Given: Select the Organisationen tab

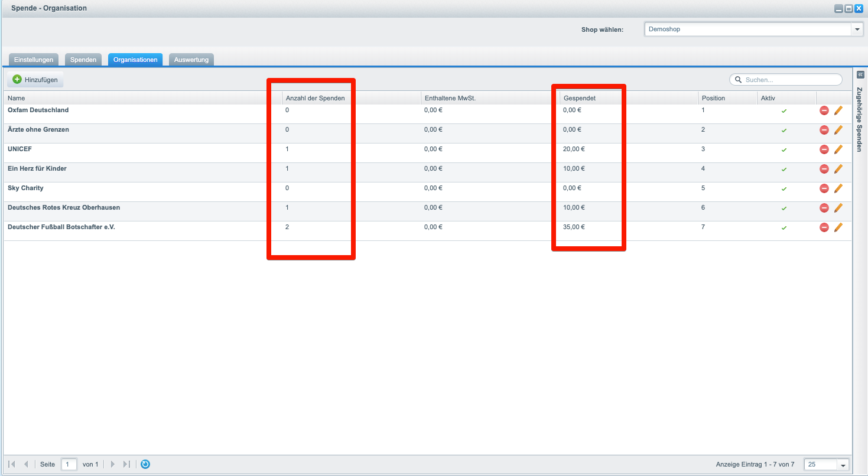Looking at the screenshot, I should (135, 60).
